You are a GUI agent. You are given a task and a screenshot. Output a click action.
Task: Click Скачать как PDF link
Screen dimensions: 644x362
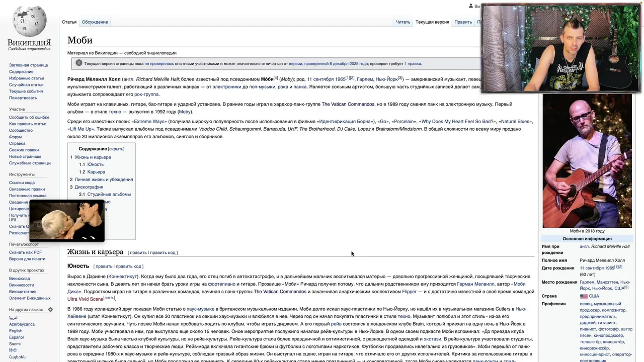pyautogui.click(x=25, y=253)
